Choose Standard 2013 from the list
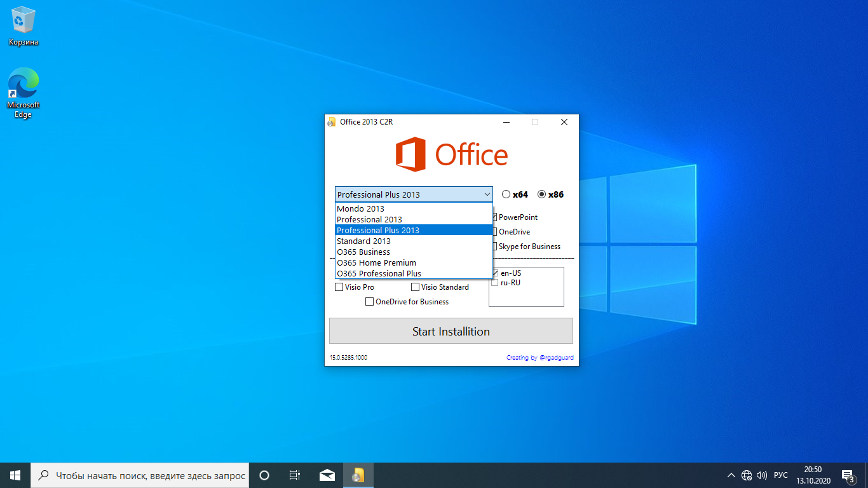The width and height of the screenshot is (868, 488). click(414, 241)
